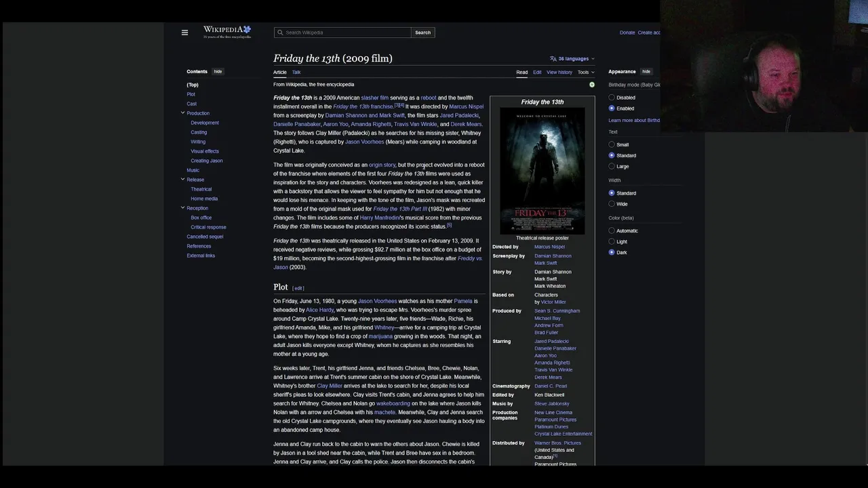868x488 pixels.
Task: Jump to Cast in contents sidebar
Action: [191, 104]
